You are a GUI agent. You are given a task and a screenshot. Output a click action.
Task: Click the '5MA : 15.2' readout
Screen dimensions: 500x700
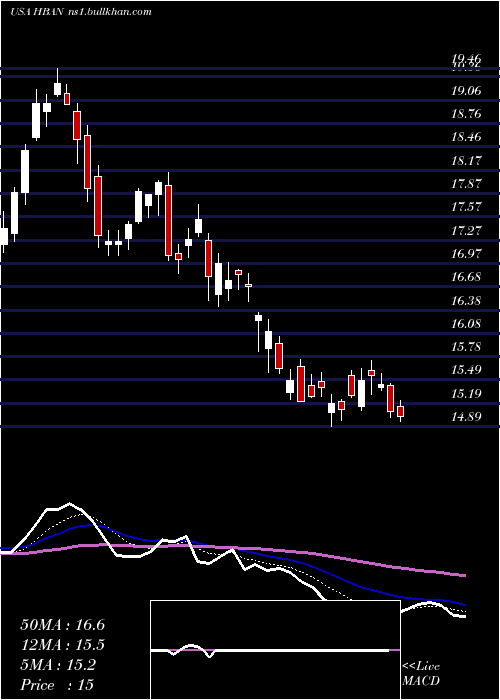(x=58, y=665)
